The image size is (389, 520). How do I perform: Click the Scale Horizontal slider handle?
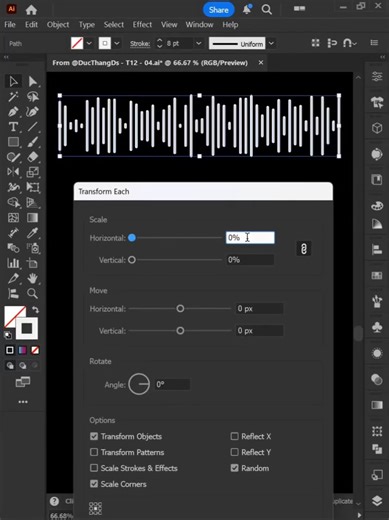point(132,238)
